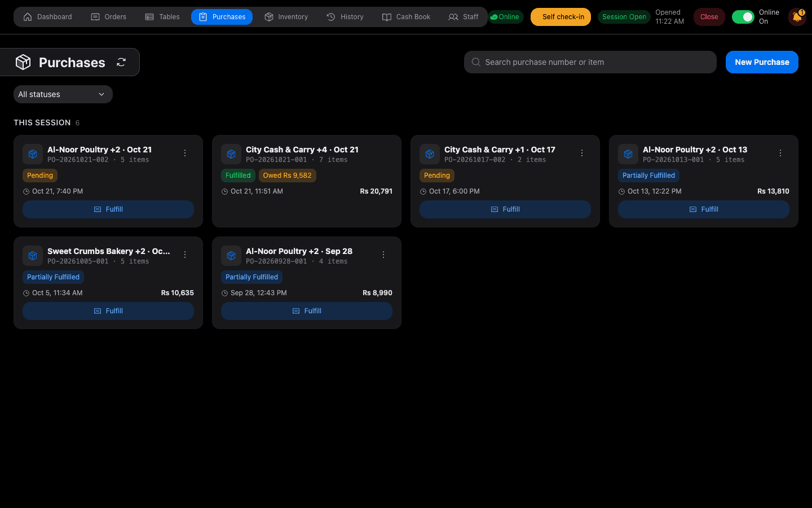
Task: Click package icon on PO-20260928-001 card
Action: (x=231, y=256)
